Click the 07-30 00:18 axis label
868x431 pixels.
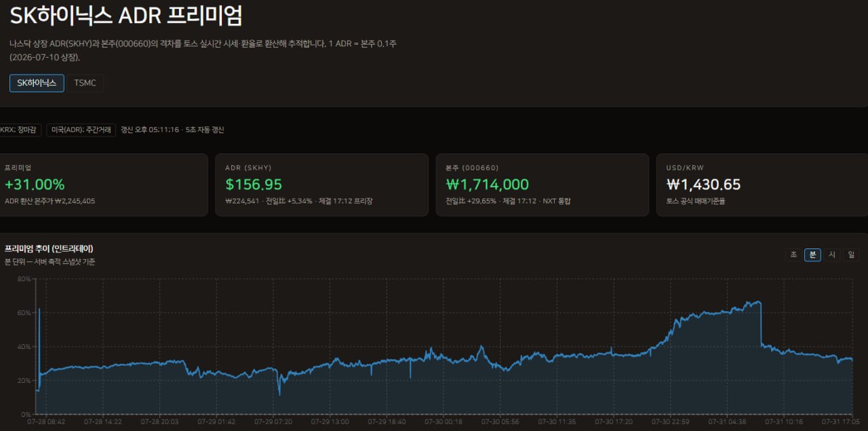(x=443, y=421)
